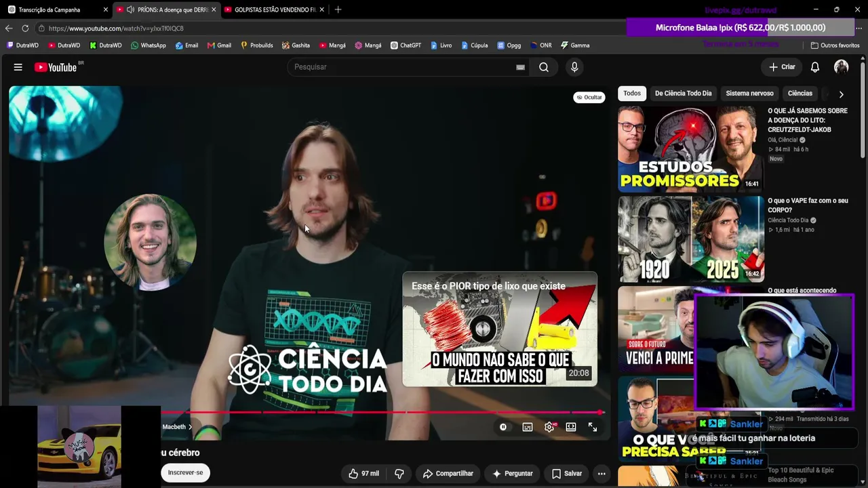
Task: Open the Probuilds bookmark
Action: pyautogui.click(x=256, y=45)
